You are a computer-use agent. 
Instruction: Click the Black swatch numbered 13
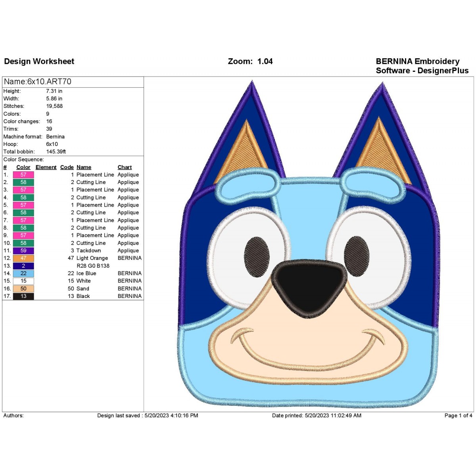(23, 296)
